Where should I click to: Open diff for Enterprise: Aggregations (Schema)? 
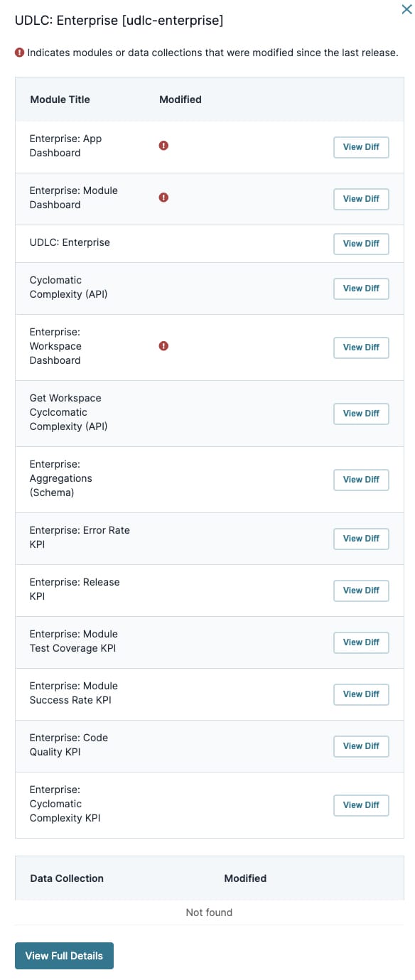tap(361, 480)
